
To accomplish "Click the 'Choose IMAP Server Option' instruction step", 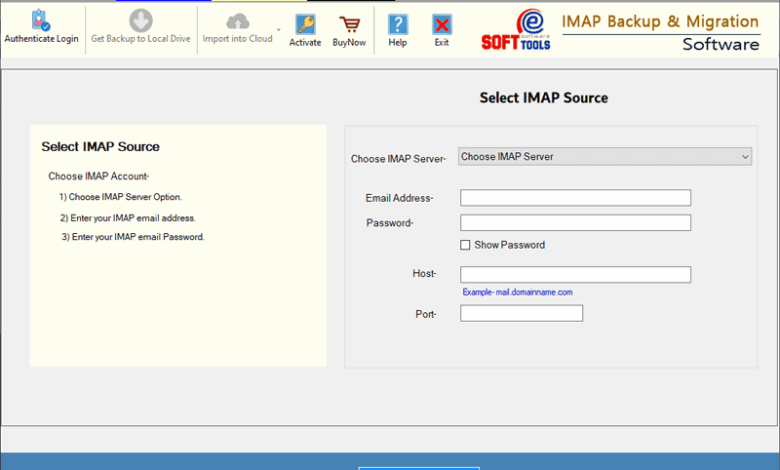I will click(120, 197).
